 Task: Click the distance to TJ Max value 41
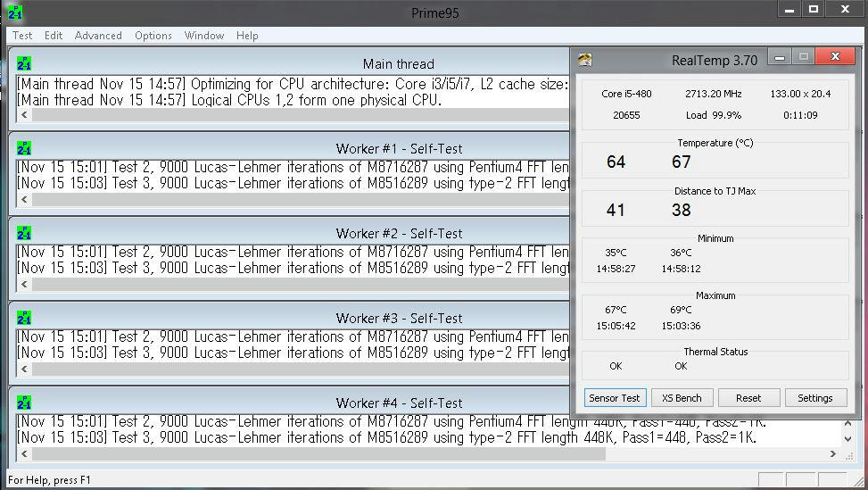click(x=616, y=210)
